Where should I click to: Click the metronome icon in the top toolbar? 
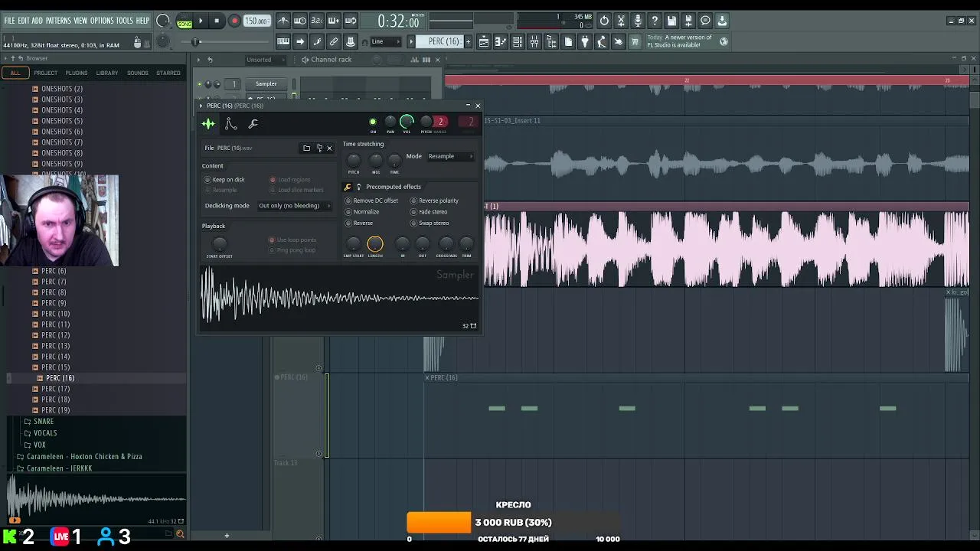(283, 21)
